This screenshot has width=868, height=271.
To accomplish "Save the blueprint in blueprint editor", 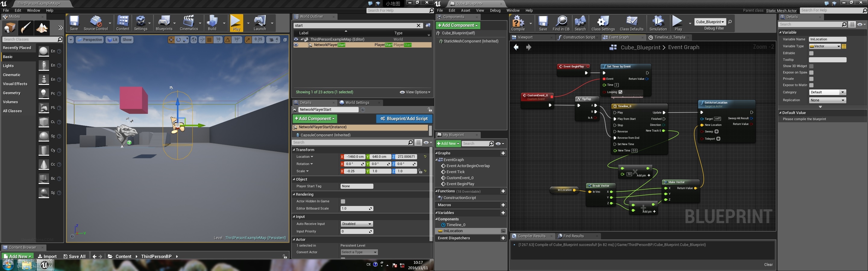I will tap(543, 23).
